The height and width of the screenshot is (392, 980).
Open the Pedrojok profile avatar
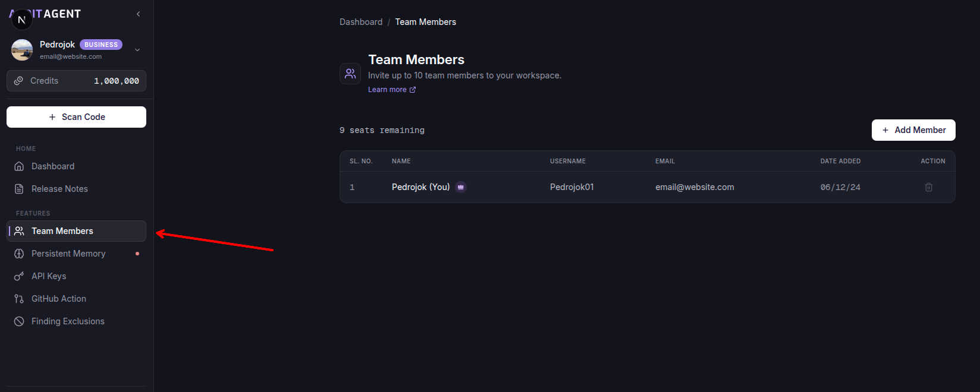[22, 50]
